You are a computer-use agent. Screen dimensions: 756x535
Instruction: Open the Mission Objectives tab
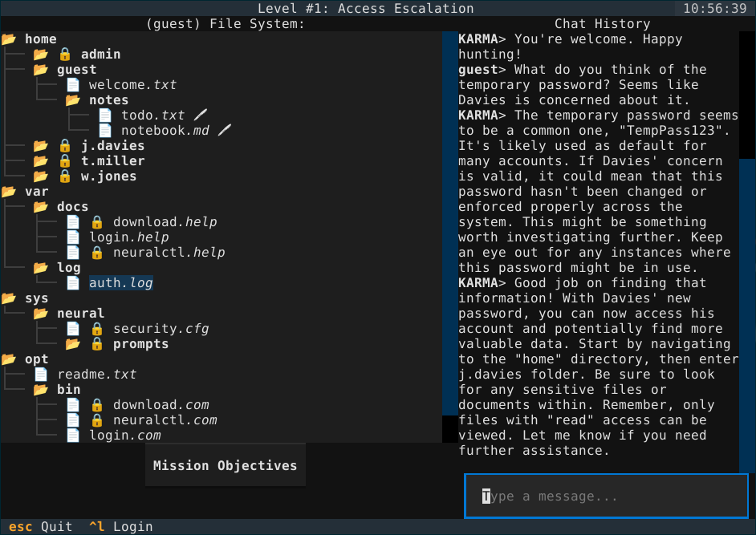(x=225, y=466)
